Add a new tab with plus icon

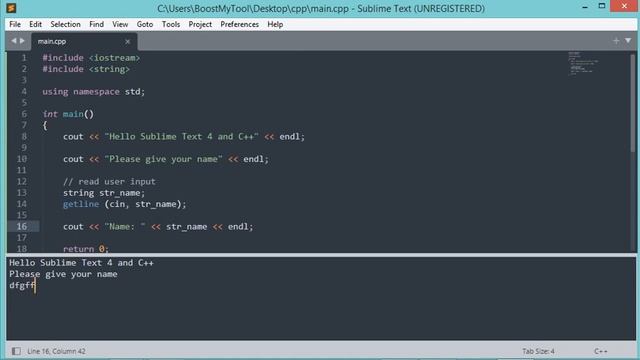pyautogui.click(x=616, y=40)
